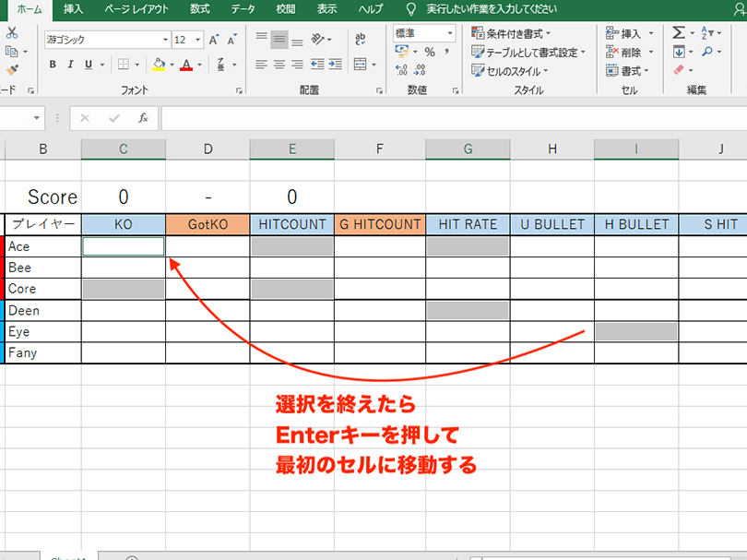Screen dimensions: 747x560
Task: Open the Name Box dropdown arrow
Action: click(36, 118)
